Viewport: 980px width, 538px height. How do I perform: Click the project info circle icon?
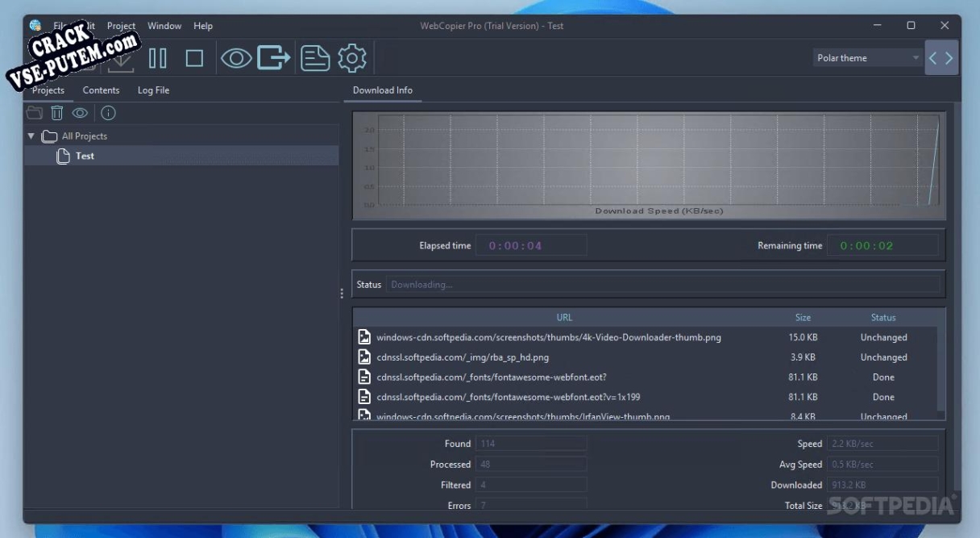pos(108,113)
